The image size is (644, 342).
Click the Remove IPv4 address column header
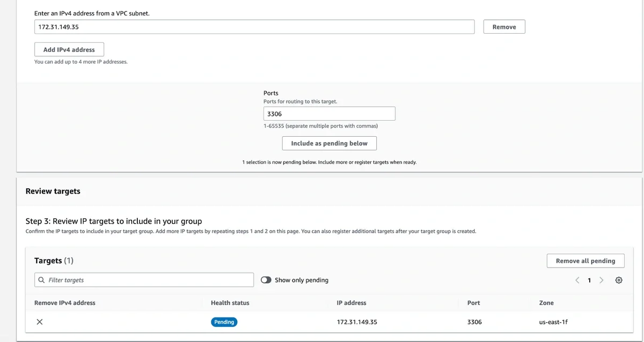[x=65, y=303]
